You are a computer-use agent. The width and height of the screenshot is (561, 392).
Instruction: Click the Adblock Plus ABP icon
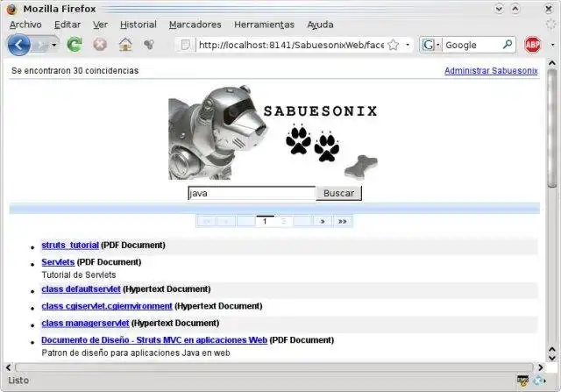532,45
